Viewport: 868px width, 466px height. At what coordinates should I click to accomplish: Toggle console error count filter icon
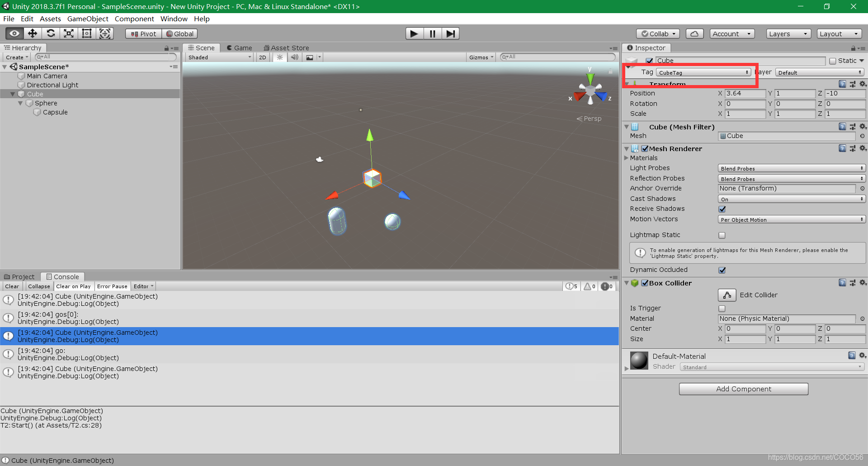pyautogui.click(x=607, y=286)
